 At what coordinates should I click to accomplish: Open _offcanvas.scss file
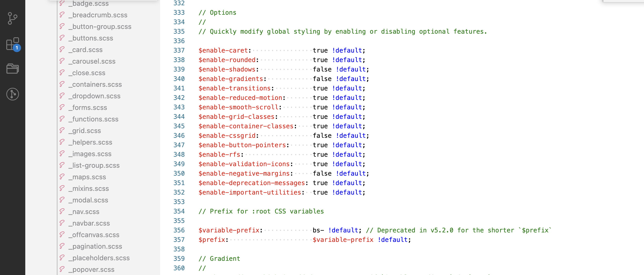coord(94,235)
